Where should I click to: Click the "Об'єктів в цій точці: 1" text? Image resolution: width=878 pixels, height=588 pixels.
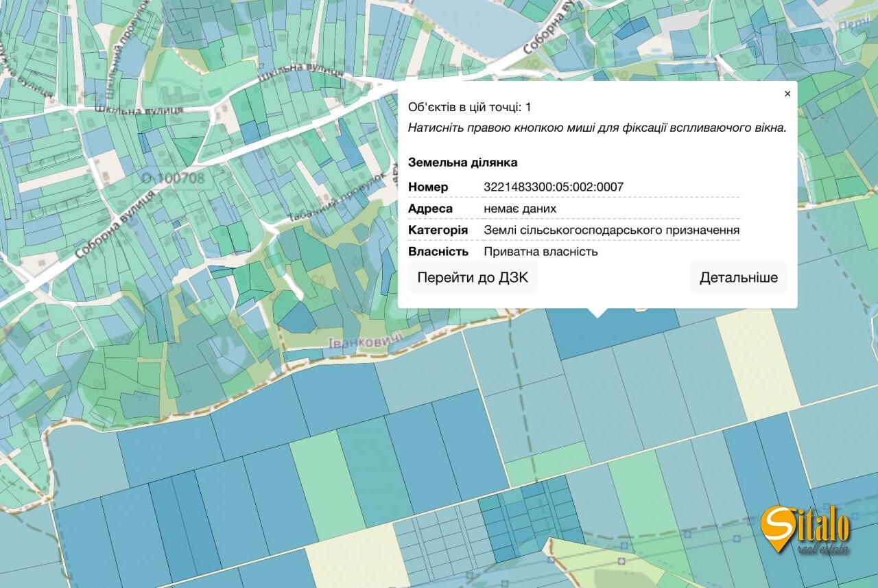coord(469,107)
